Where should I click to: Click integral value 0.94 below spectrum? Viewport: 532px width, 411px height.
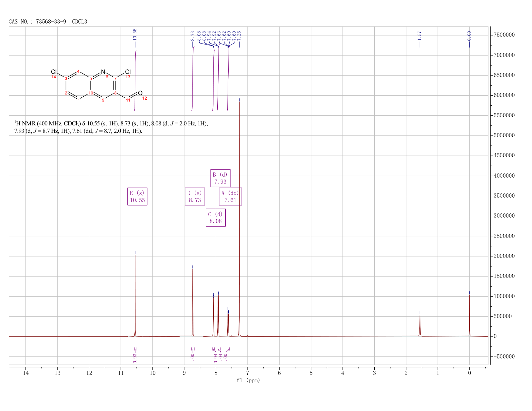216,358
